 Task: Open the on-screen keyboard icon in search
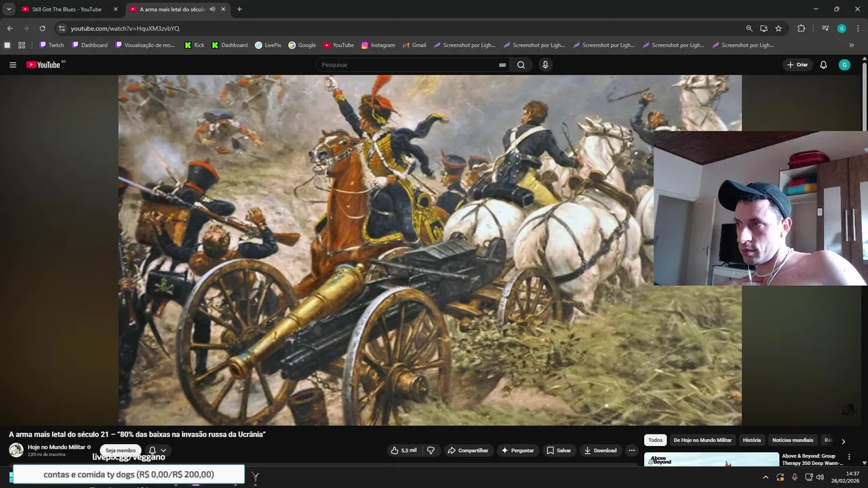coord(502,65)
